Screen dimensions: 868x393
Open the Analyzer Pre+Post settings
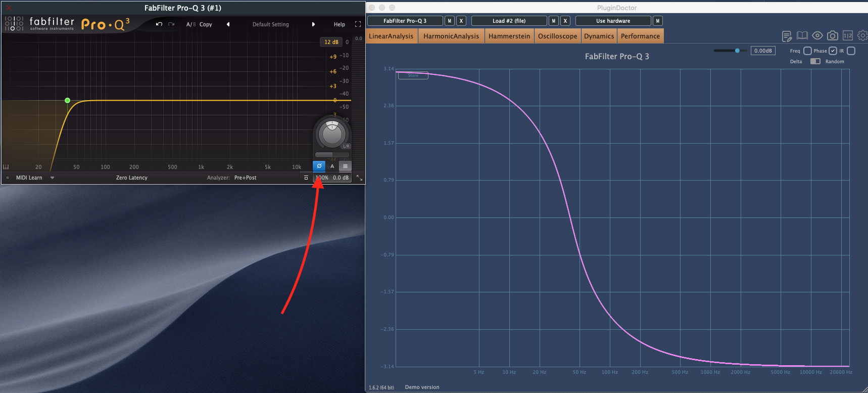pyautogui.click(x=245, y=178)
